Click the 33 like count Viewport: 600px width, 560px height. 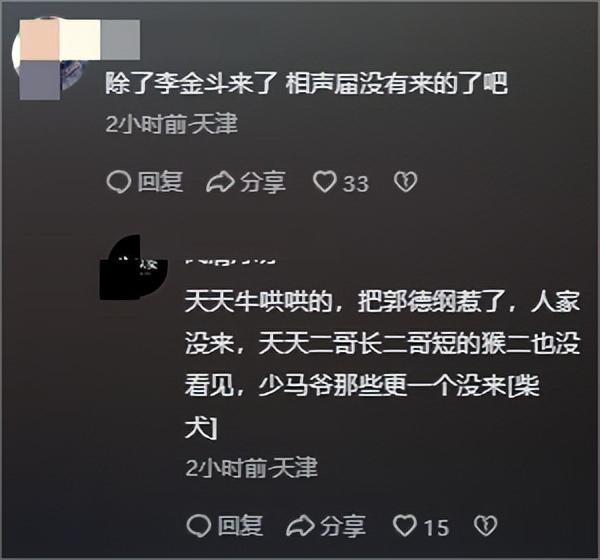click(355, 183)
